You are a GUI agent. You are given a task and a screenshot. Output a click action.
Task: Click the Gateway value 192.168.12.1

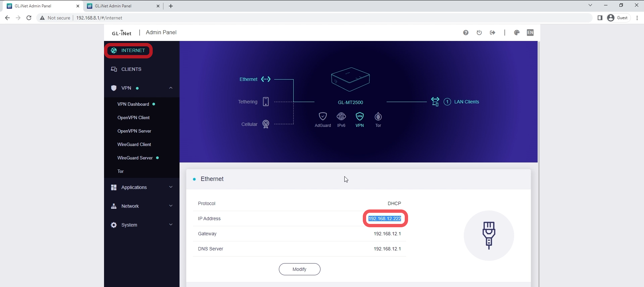tap(387, 234)
